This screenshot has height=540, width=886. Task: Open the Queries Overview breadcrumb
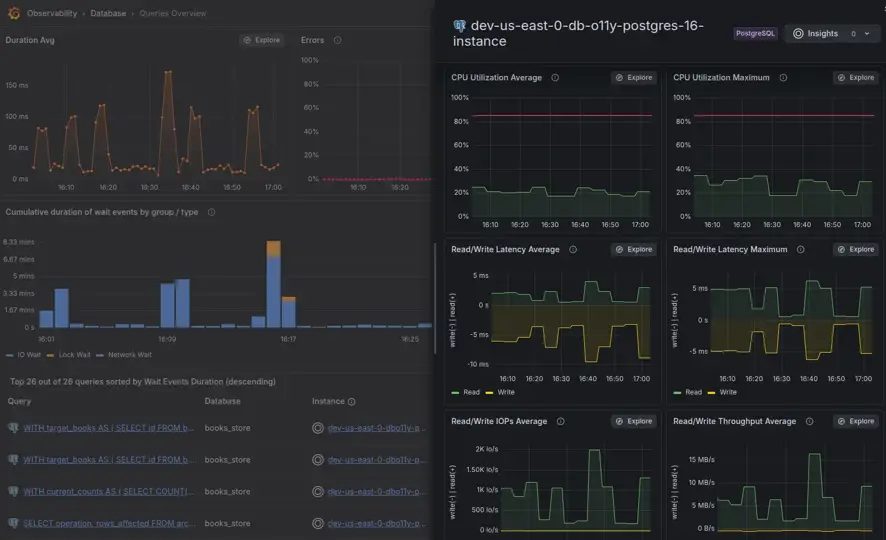pyautogui.click(x=172, y=13)
